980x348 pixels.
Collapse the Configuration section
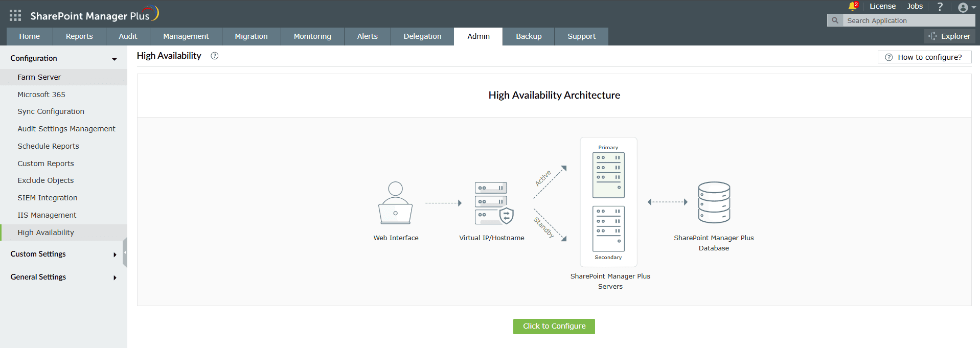coord(63,58)
